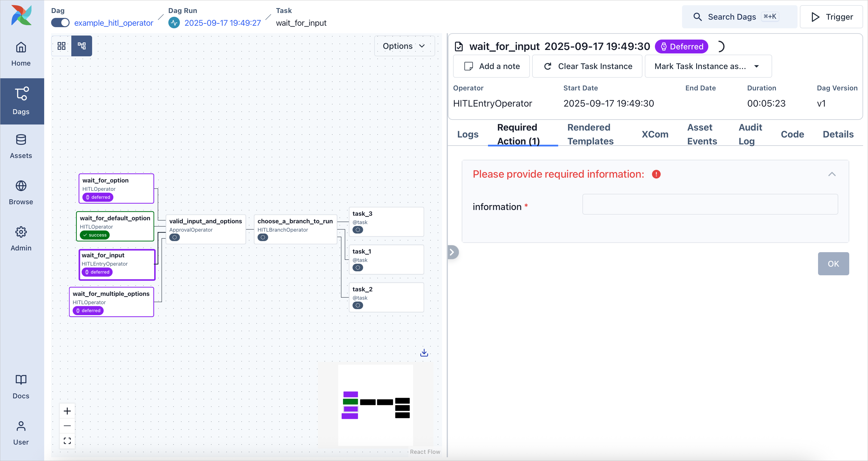The height and width of the screenshot is (461, 868).
Task: Collapse the required information section
Action: coord(832,174)
